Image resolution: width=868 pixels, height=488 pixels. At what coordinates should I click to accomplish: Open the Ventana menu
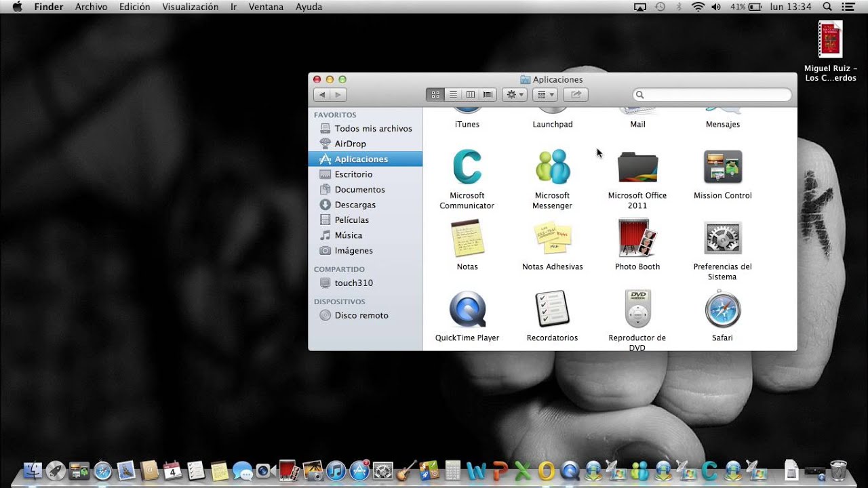(267, 7)
